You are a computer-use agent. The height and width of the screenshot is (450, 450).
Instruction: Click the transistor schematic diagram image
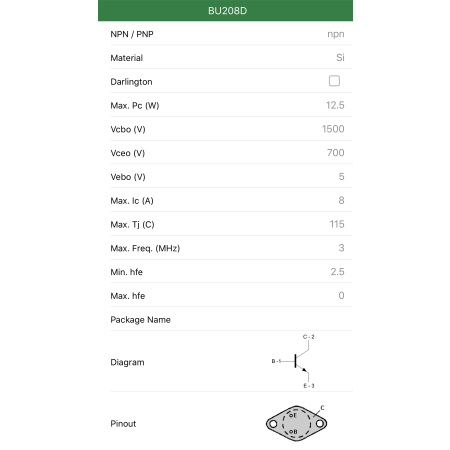293,361
